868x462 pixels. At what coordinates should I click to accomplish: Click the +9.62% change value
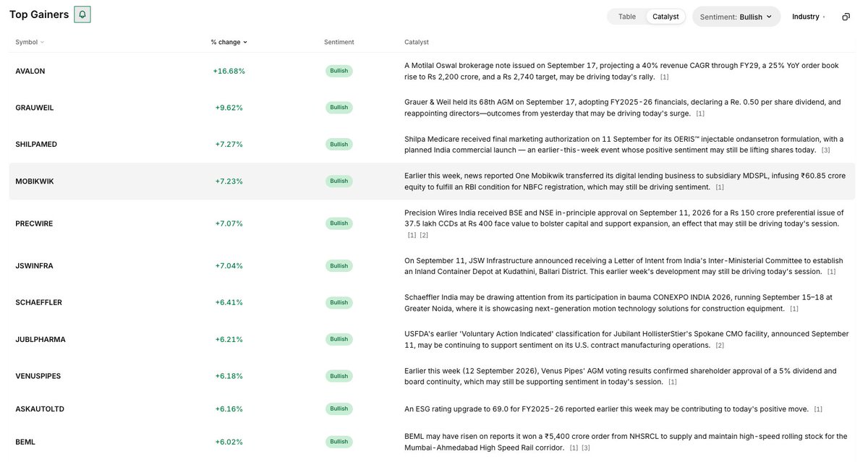click(229, 108)
